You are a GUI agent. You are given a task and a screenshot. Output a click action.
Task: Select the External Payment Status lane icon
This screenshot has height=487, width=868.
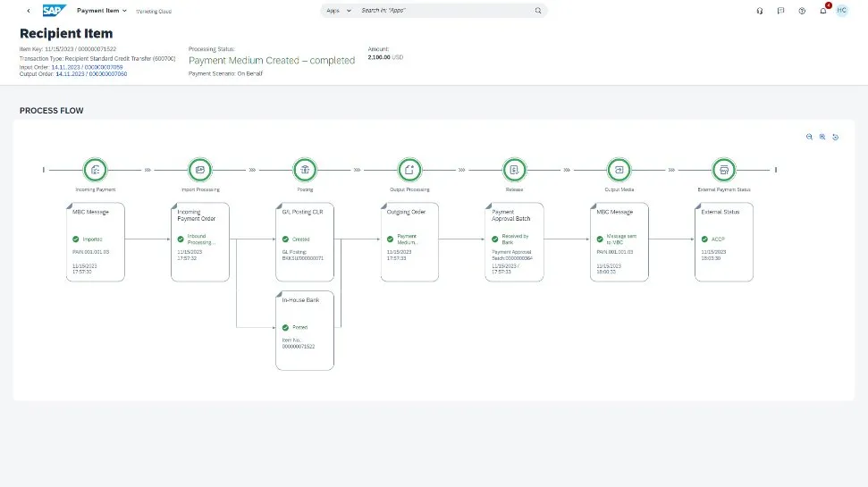(723, 169)
